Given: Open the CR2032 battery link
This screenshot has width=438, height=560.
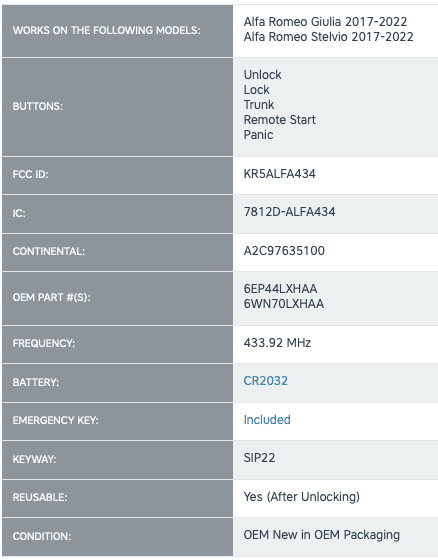Looking at the screenshot, I should tap(265, 381).
